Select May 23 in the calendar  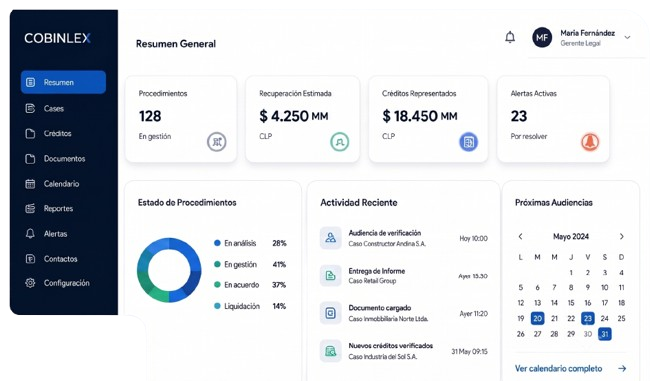pos(588,318)
